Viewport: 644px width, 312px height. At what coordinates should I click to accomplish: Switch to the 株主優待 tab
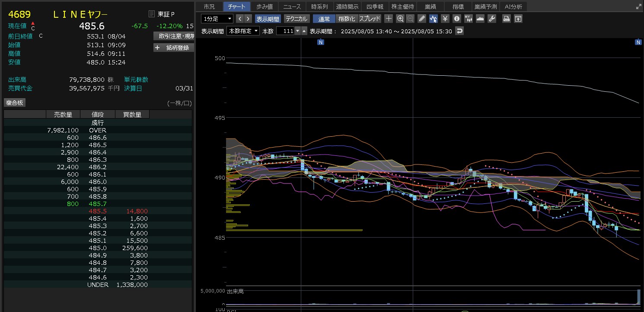403,6
